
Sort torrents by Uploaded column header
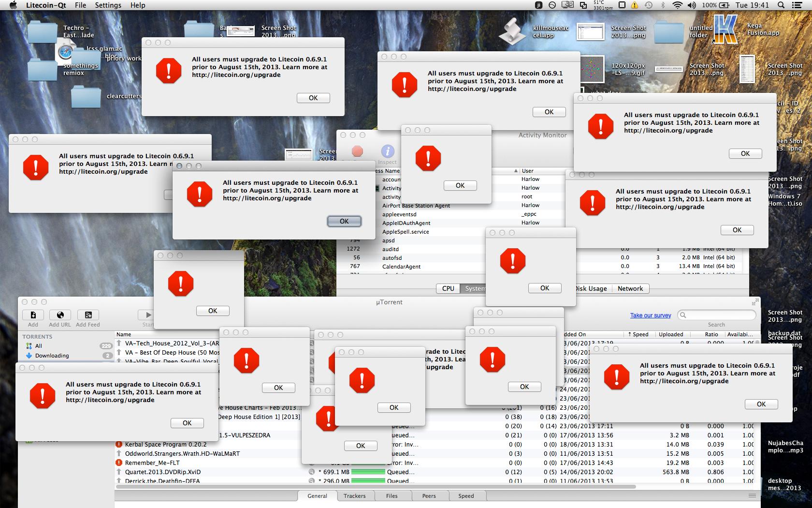pyautogui.click(x=671, y=334)
